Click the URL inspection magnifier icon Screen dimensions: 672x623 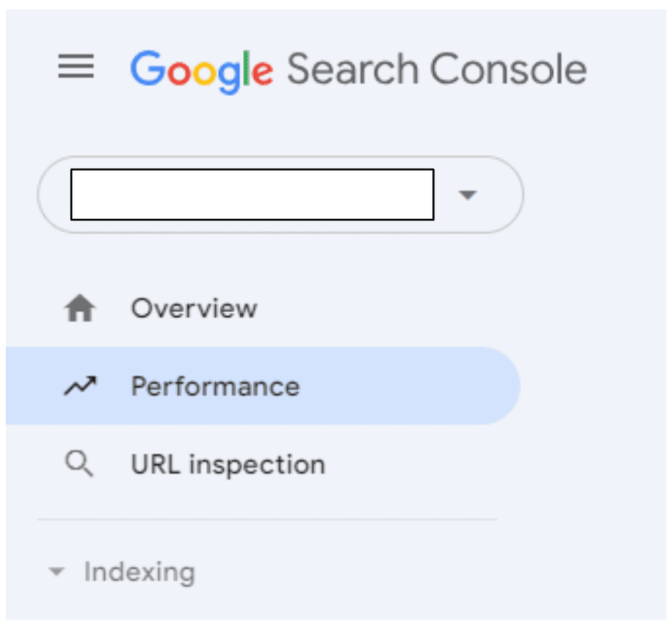click(x=79, y=465)
